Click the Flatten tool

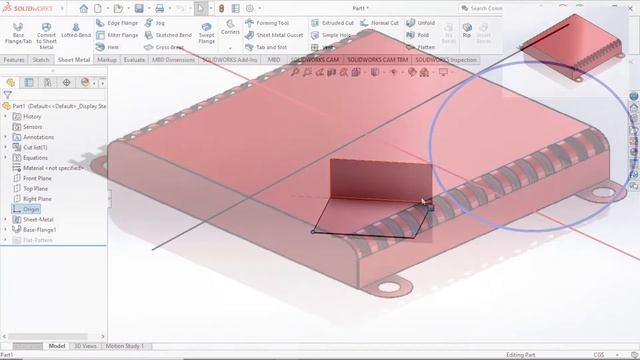pyautogui.click(x=421, y=47)
